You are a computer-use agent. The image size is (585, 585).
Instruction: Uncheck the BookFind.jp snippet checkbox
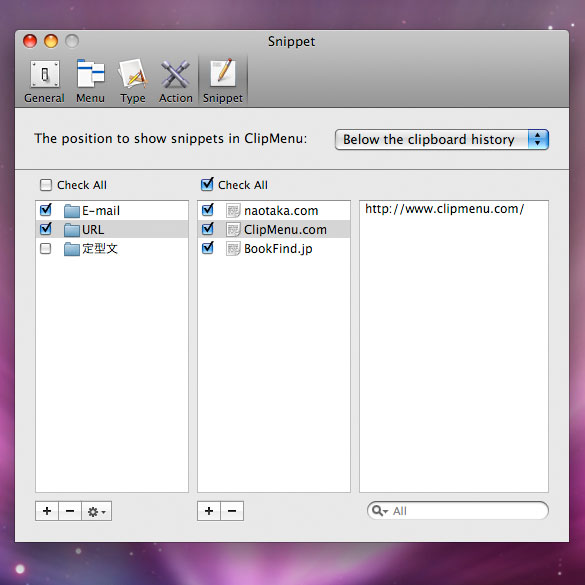(207, 248)
